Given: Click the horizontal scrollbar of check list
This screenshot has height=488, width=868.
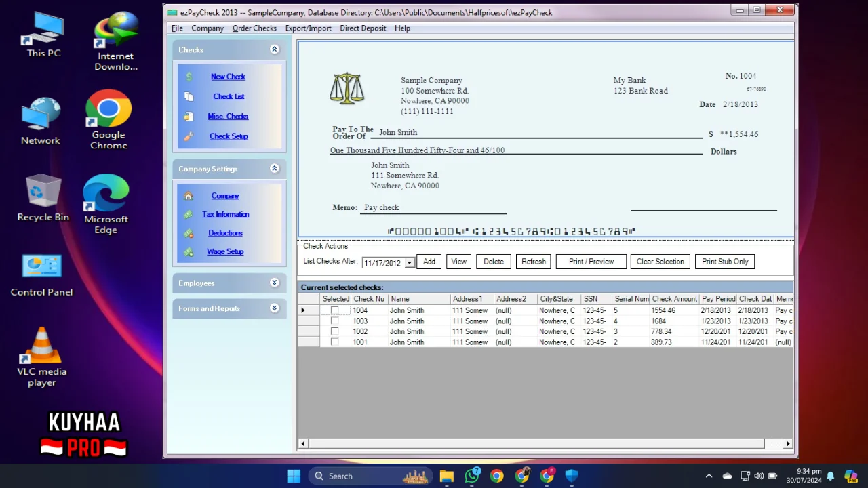Looking at the screenshot, I should coord(536,444).
